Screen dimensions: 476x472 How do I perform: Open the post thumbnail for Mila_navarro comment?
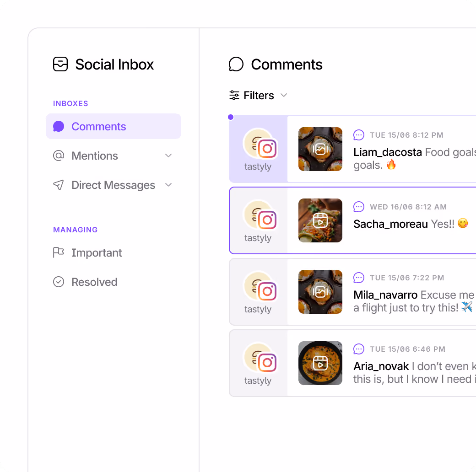click(x=320, y=292)
